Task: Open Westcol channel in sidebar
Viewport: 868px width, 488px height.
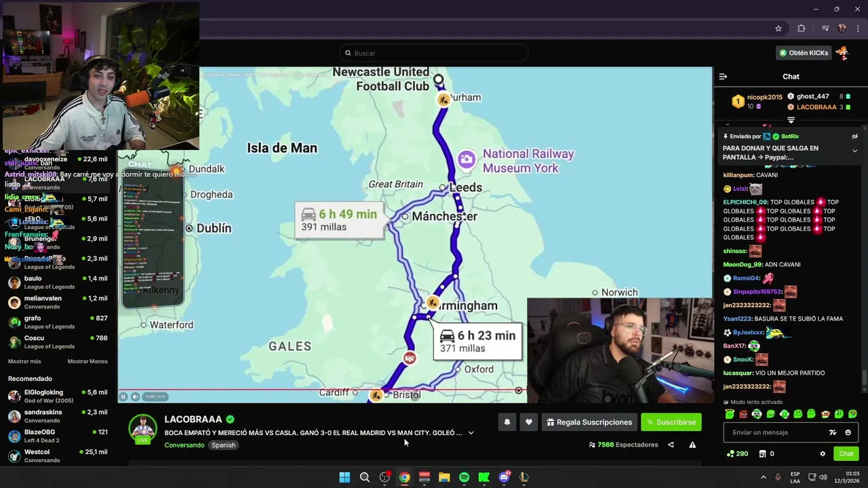Action: (58, 455)
